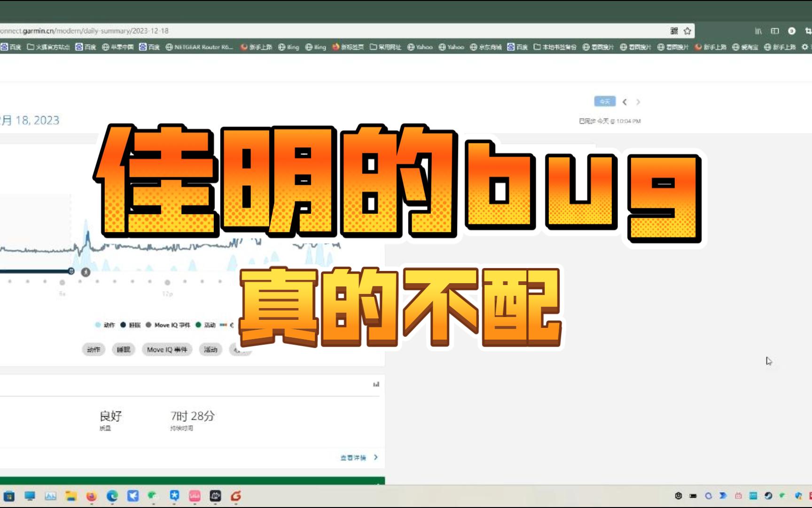Click the 睡眠 legend entry with dark dot
The width and height of the screenshot is (812, 508).
pos(131,325)
